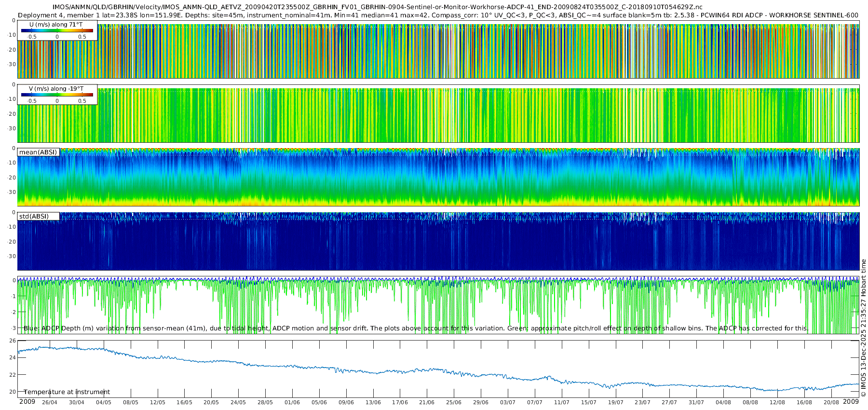
Task: Click the Deployment 4 metadata line
Action: point(438,15)
